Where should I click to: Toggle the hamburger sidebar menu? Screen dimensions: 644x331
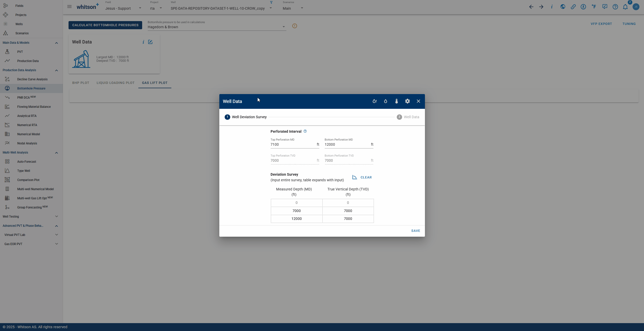point(69,7)
